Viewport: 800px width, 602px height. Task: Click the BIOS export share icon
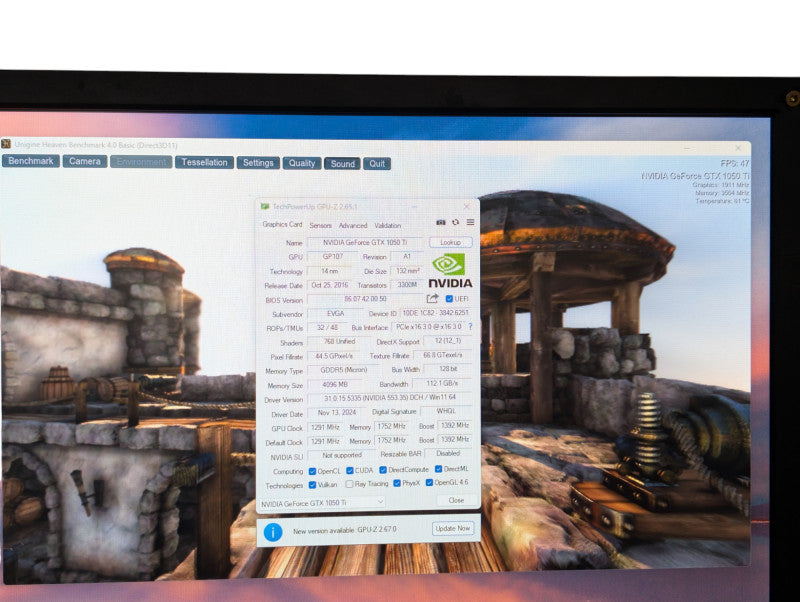(433, 298)
